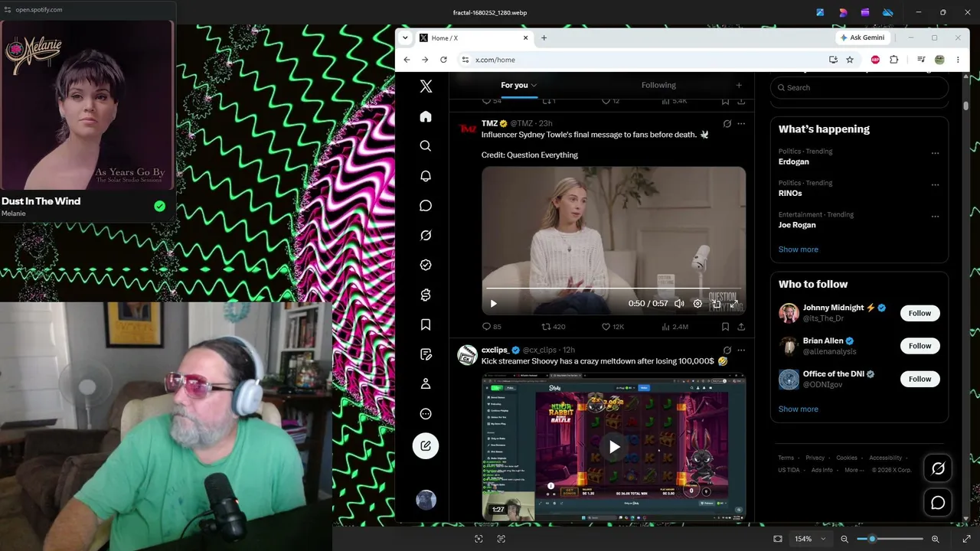Click the round compose post button
The width and height of the screenshot is (980, 551).
pos(426,445)
